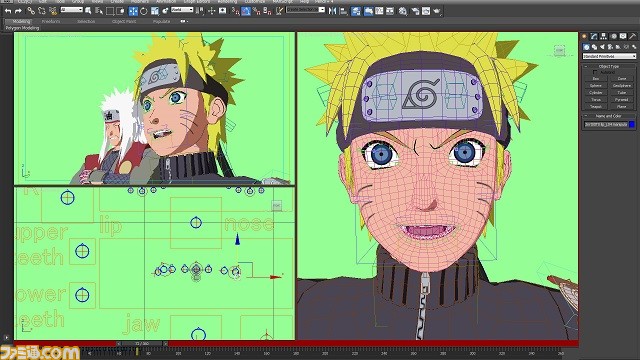Viewport: 640px width, 360px height.
Task: Open the Hierarchy command panel tab
Action: (603, 36)
